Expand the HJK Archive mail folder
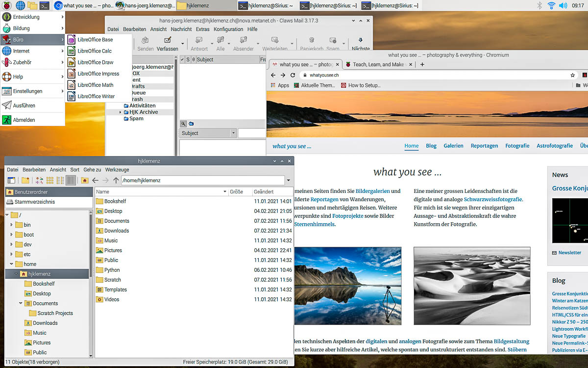The image size is (588, 368). (x=120, y=112)
